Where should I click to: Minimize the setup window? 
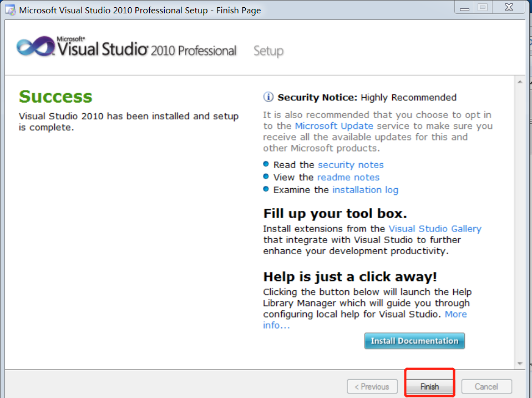tap(464, 8)
